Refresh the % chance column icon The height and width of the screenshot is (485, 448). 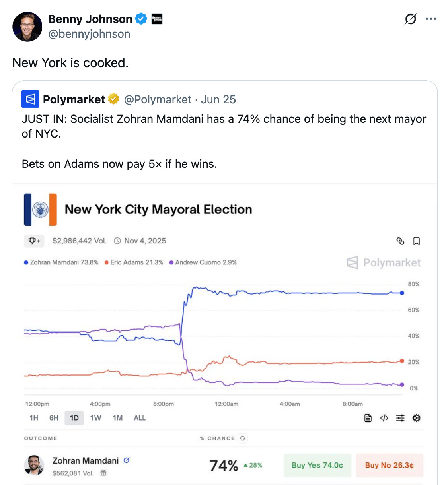tap(243, 438)
